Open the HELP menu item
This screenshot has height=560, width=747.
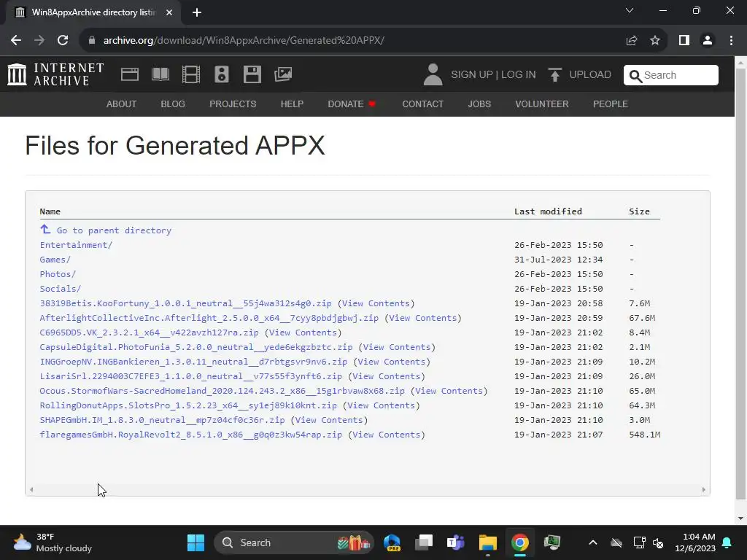click(292, 104)
